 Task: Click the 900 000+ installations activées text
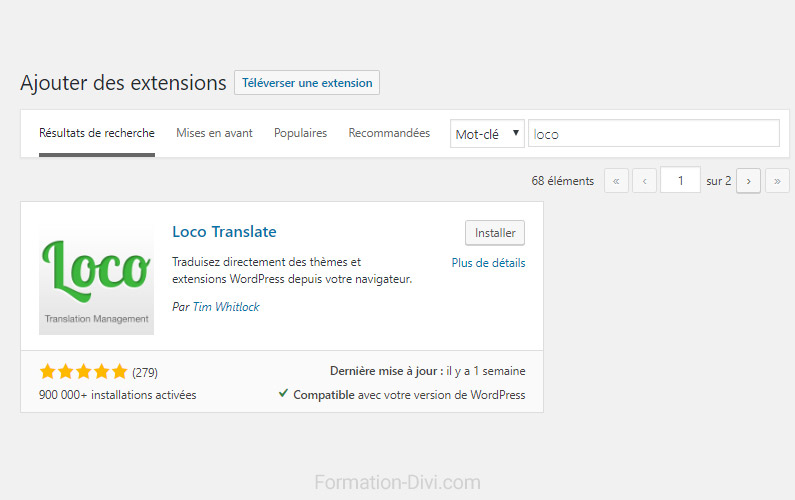(118, 395)
